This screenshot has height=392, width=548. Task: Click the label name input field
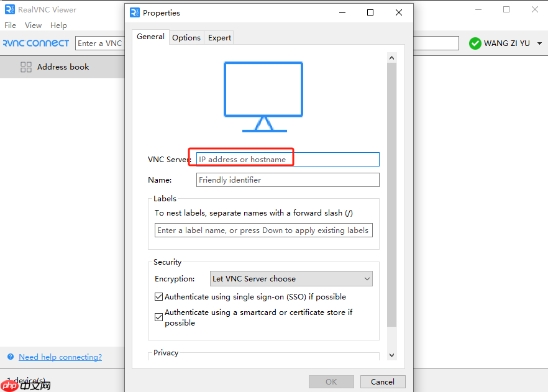click(x=263, y=230)
